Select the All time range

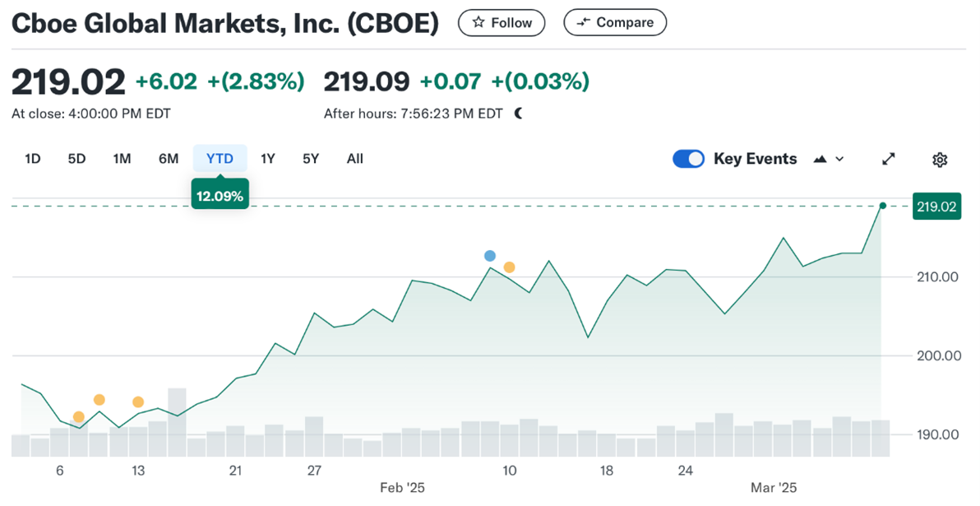(x=354, y=159)
